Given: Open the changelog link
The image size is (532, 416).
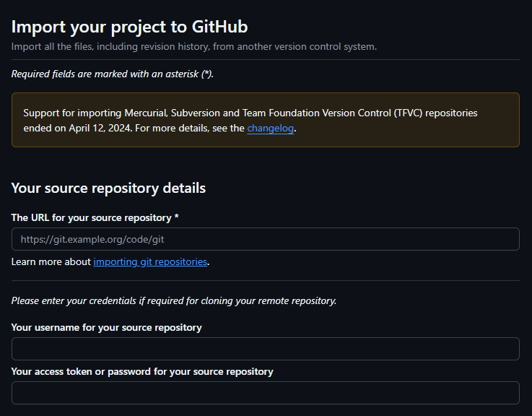Looking at the screenshot, I should pyautogui.click(x=270, y=129).
